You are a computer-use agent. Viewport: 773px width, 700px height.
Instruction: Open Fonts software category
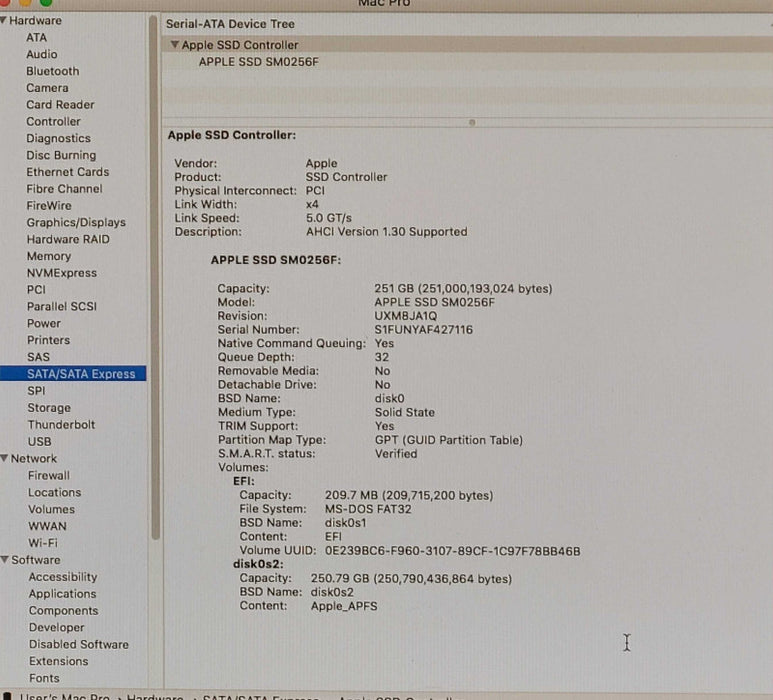coord(44,678)
